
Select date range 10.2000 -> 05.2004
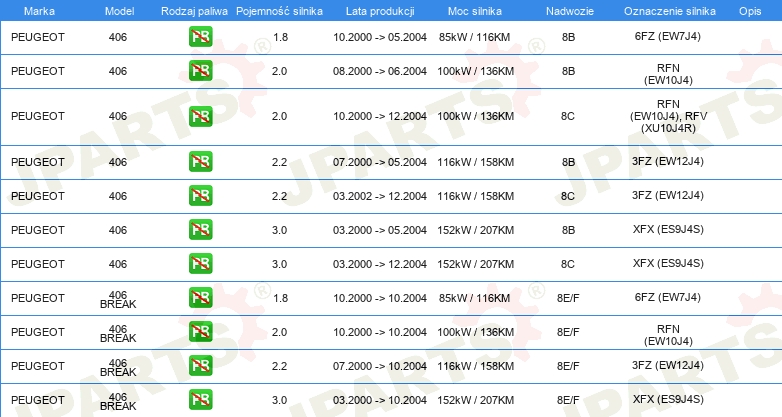tap(380, 37)
